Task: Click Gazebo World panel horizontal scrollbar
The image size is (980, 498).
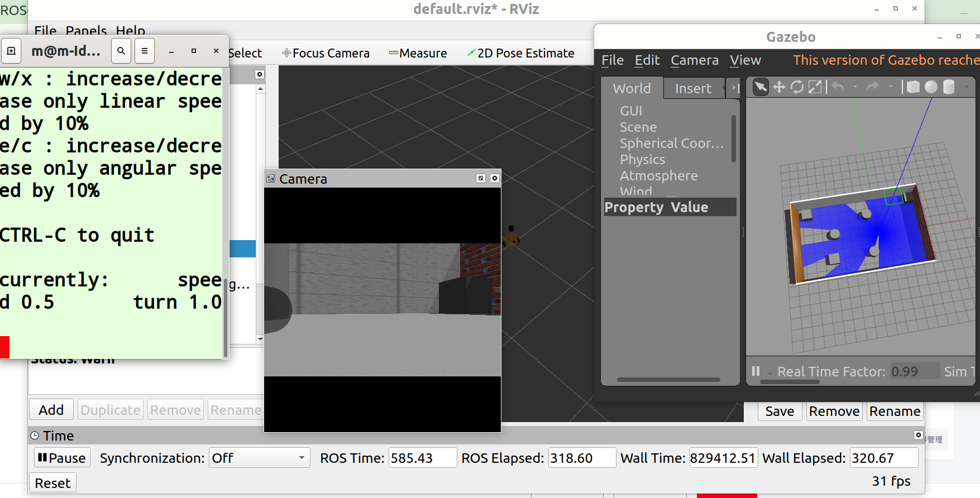Action: [668, 380]
